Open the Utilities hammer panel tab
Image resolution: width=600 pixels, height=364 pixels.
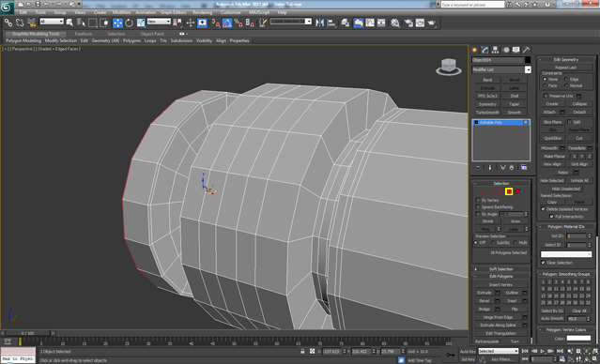click(x=527, y=50)
